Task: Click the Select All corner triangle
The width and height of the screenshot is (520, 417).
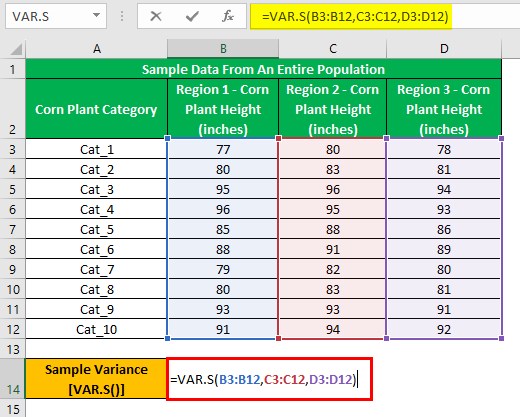Action: click(16, 49)
